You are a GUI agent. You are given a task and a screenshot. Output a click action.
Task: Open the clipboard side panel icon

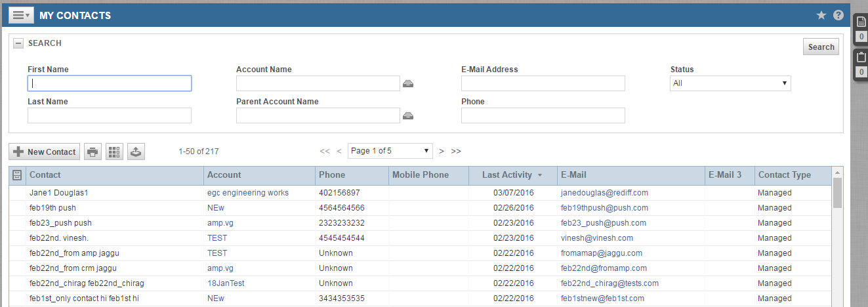point(861,58)
